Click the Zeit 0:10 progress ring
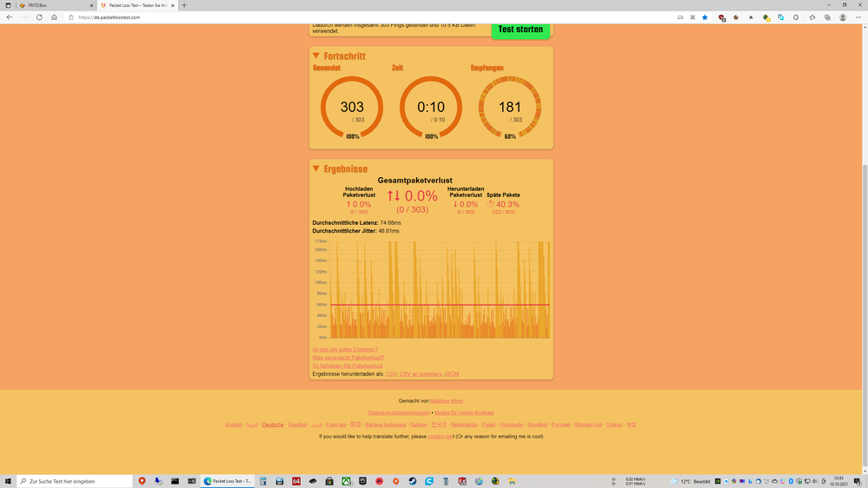This screenshot has height=488, width=868. [x=431, y=108]
